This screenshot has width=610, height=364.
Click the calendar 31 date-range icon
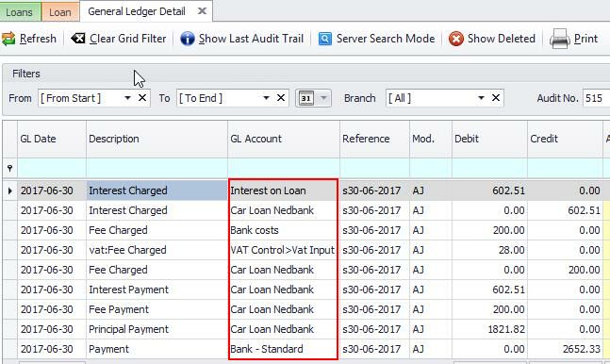(306, 98)
